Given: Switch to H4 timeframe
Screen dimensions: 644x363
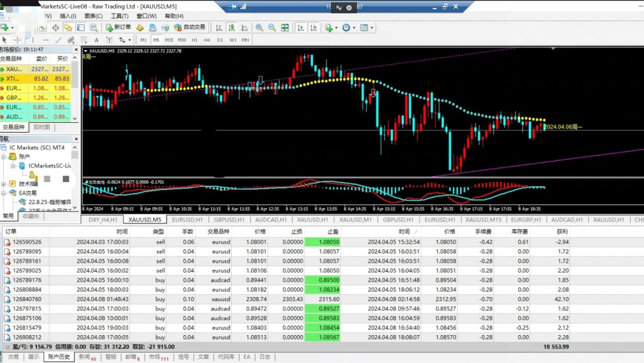Looking at the screenshot, I should tap(207, 40).
